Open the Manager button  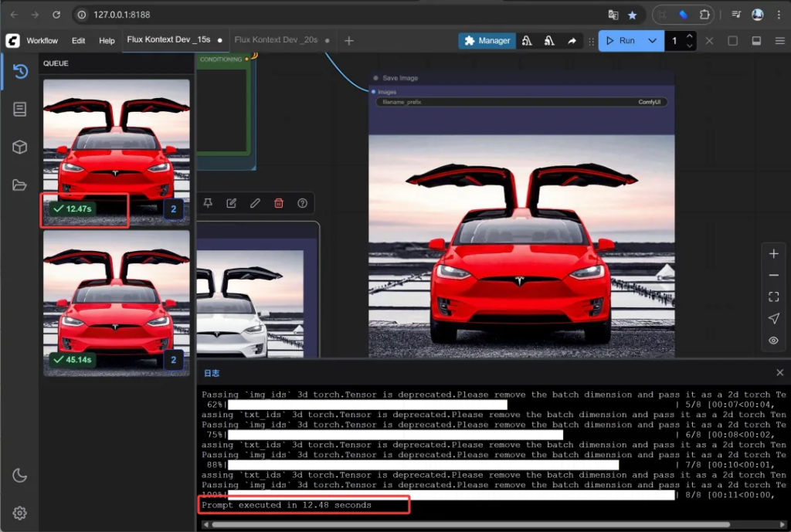[x=487, y=41]
